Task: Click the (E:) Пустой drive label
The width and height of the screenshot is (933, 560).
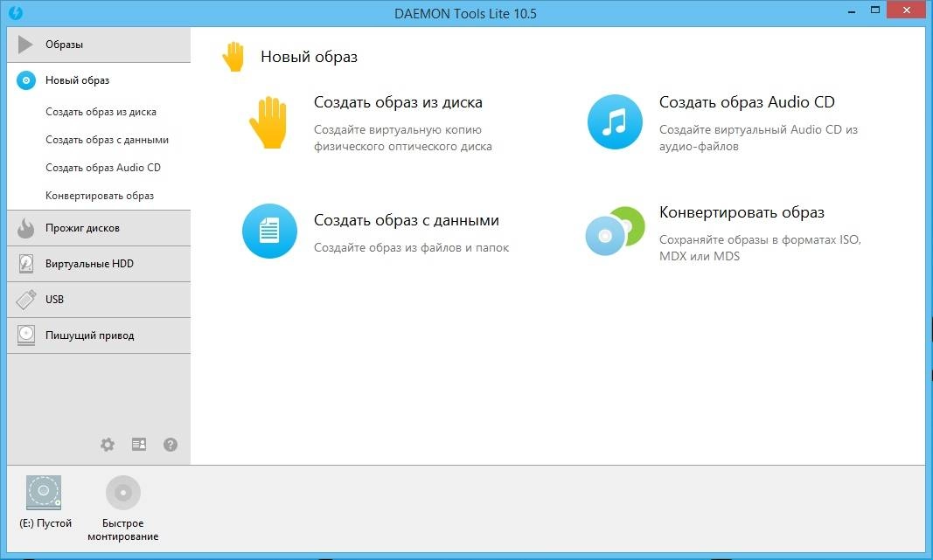Action: tap(45, 523)
